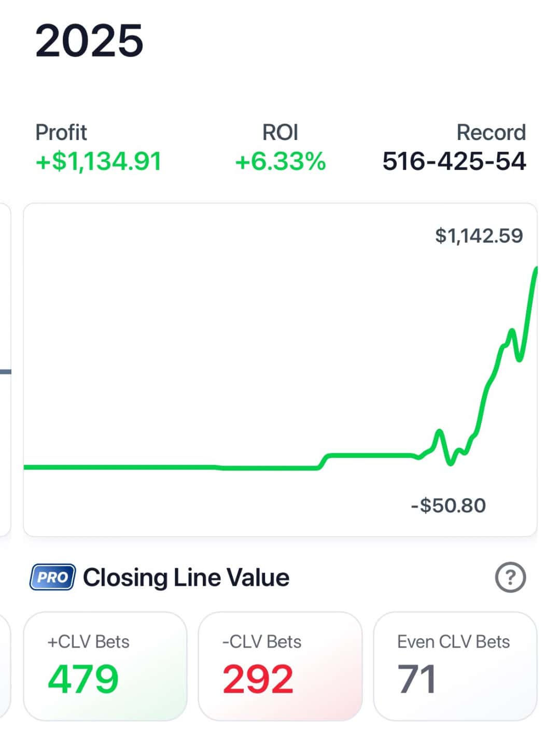This screenshot has height=730, width=560.
Task: Click the Closing Line Value heading
Action: tap(186, 578)
